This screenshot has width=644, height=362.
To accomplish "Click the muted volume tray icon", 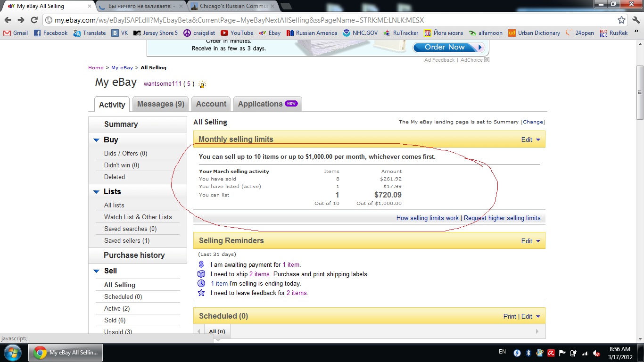I will pos(596,353).
